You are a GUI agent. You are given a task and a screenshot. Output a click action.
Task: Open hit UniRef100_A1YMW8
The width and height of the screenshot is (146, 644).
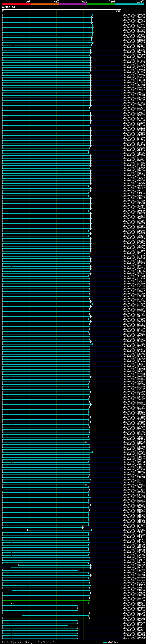pos(134,30)
